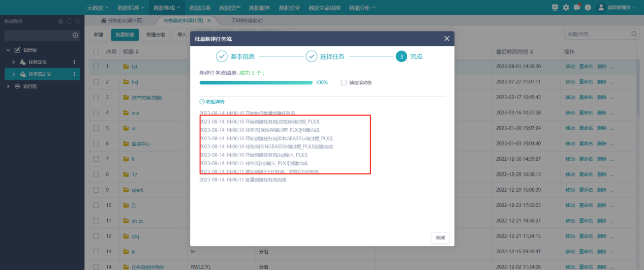Open settings via the gear icon
The image size is (644, 270).
coord(566,8)
